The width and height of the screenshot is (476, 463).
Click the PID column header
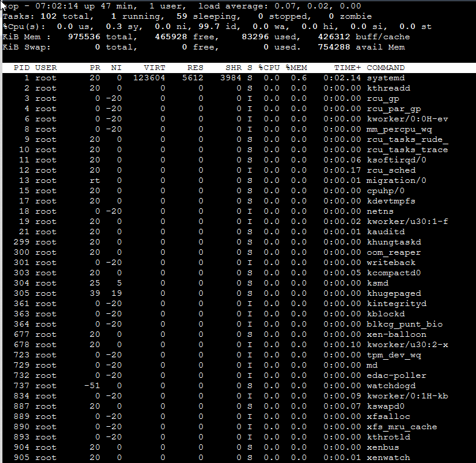[22, 68]
